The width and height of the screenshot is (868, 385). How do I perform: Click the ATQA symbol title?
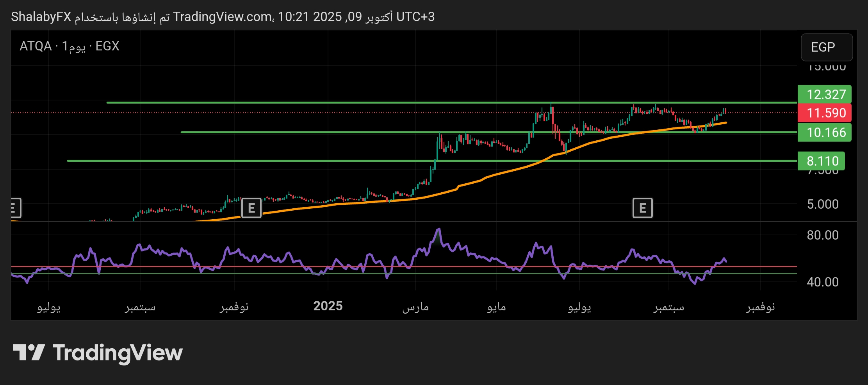36,46
